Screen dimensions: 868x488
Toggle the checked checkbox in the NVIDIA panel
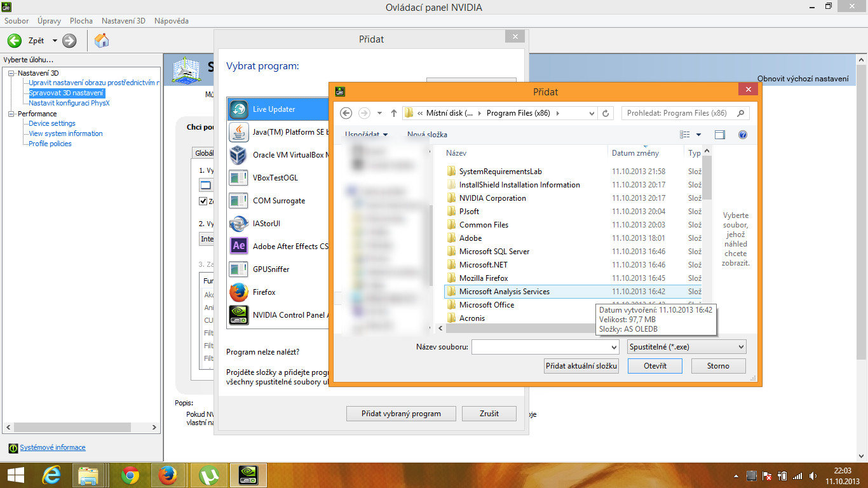pos(203,201)
